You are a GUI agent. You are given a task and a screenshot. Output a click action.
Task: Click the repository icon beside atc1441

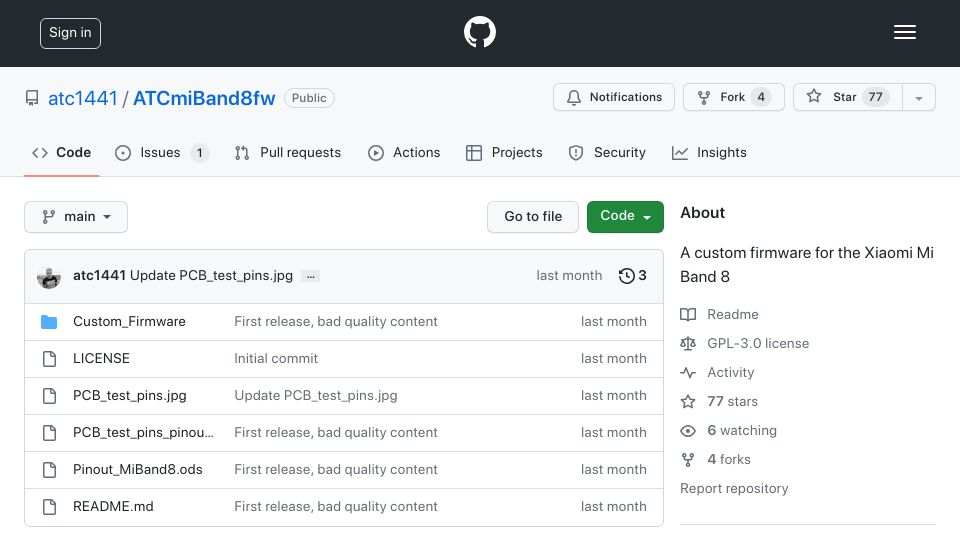pos(32,98)
